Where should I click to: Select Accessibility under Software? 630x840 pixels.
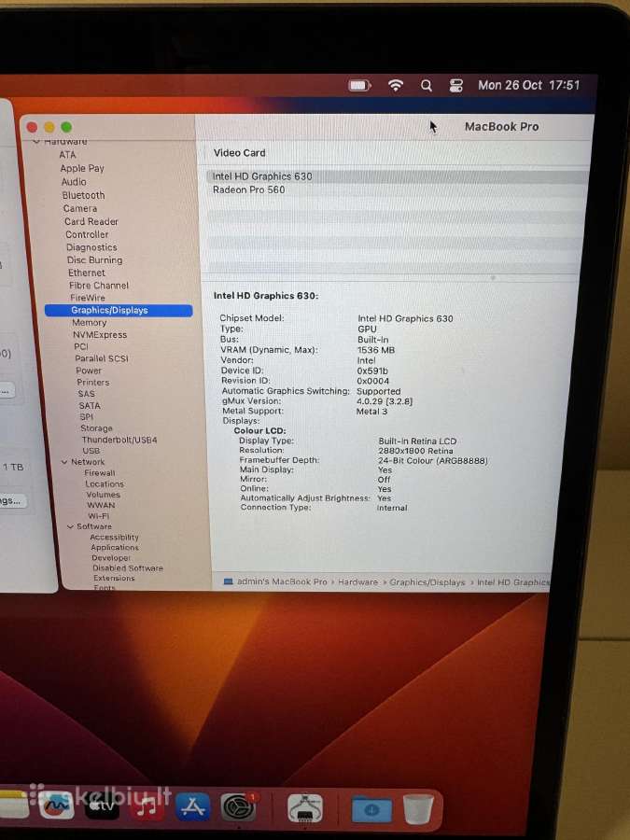tap(114, 538)
